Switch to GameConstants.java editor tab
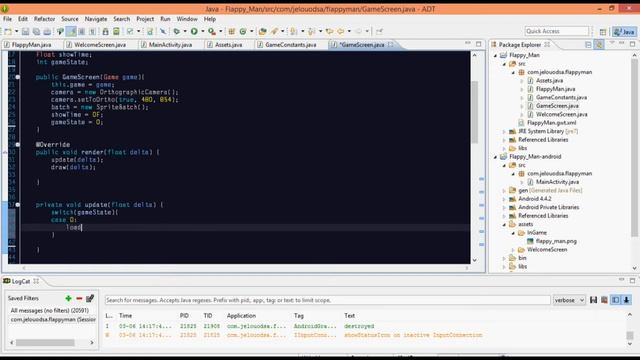This screenshot has height=360, width=640. pyautogui.click(x=290, y=45)
